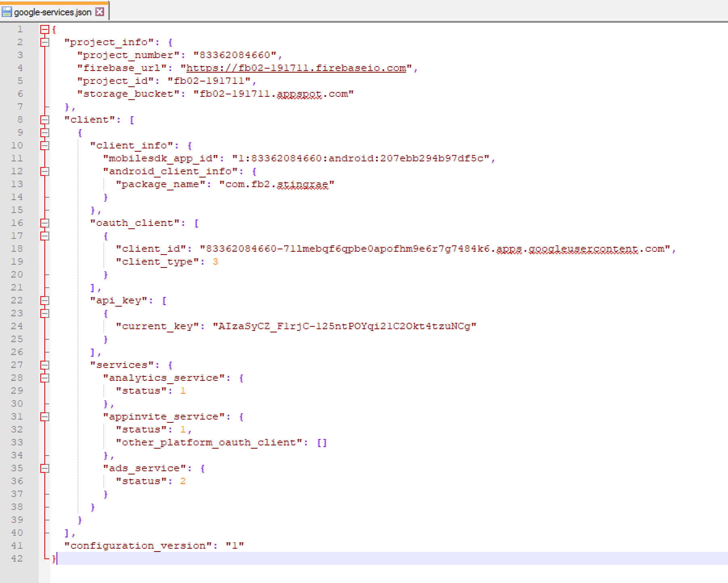Collapse the fold marker on line 17
Viewport: 728px width, 583px height.
tap(45, 236)
